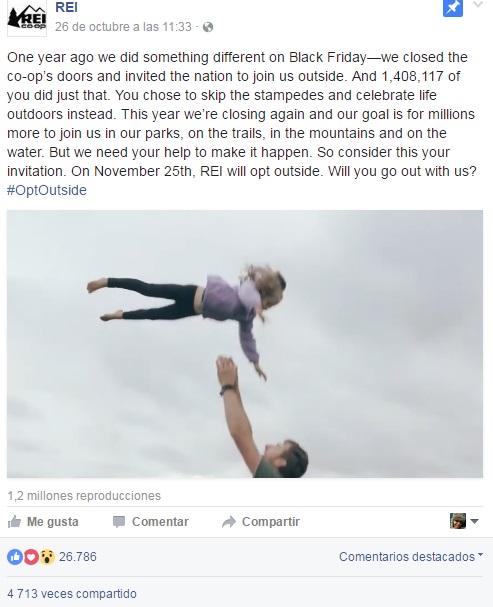
Task: Click the wow face reaction icon
Action: 47,557
